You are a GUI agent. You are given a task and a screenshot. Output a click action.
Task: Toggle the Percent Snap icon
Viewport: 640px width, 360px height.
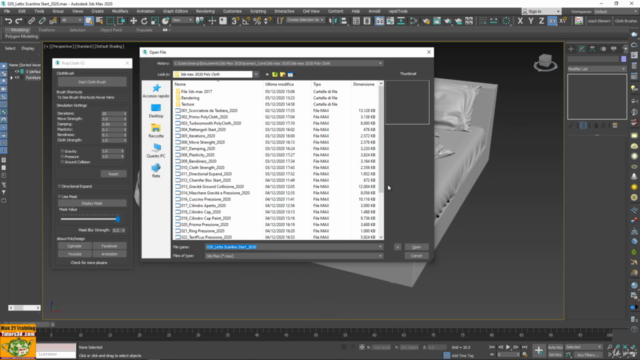coord(257,21)
